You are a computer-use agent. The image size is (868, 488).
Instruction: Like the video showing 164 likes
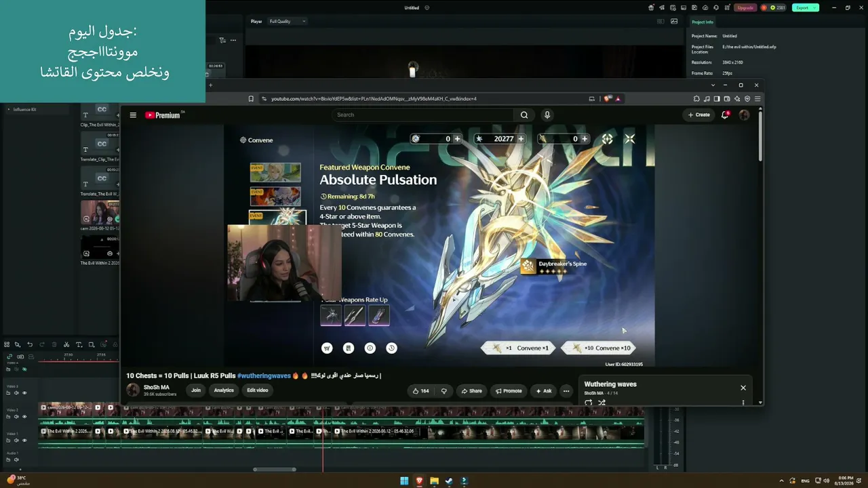421,391
